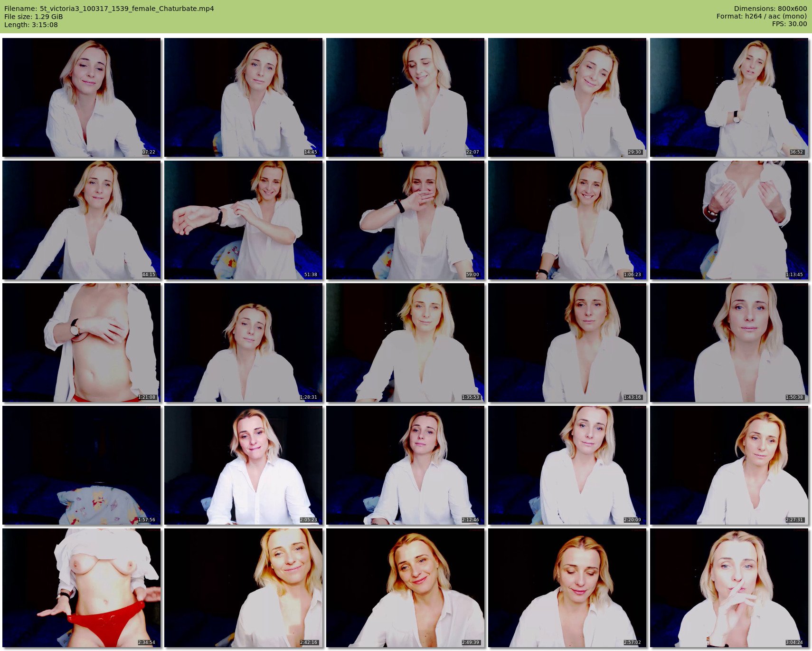Viewport: 812px width, 651px height.
Task: Click the frame at 1:28:31
Action: [x=244, y=343]
